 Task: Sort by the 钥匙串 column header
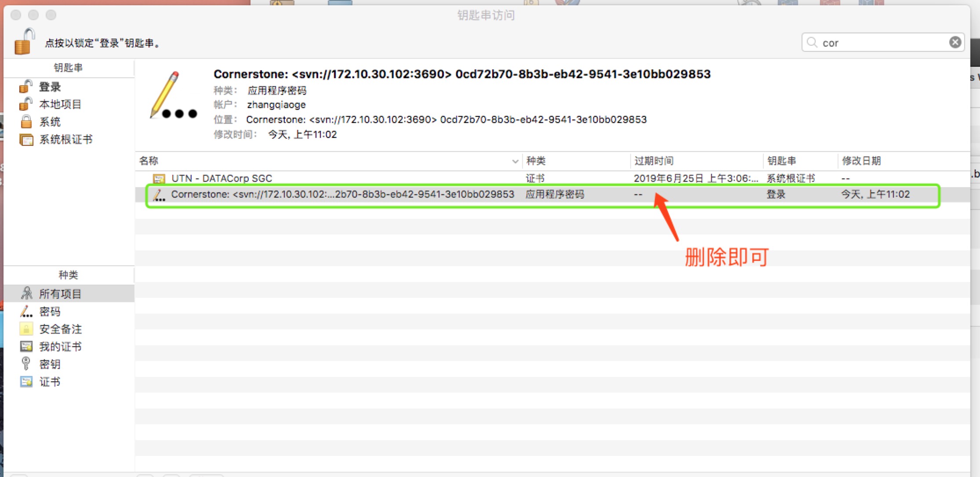click(x=800, y=161)
